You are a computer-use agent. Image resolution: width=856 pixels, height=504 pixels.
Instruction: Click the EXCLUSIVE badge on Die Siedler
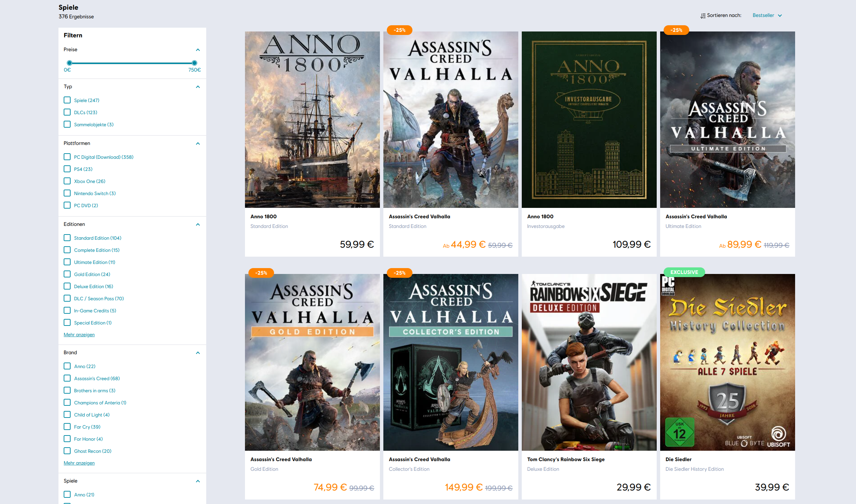684,272
